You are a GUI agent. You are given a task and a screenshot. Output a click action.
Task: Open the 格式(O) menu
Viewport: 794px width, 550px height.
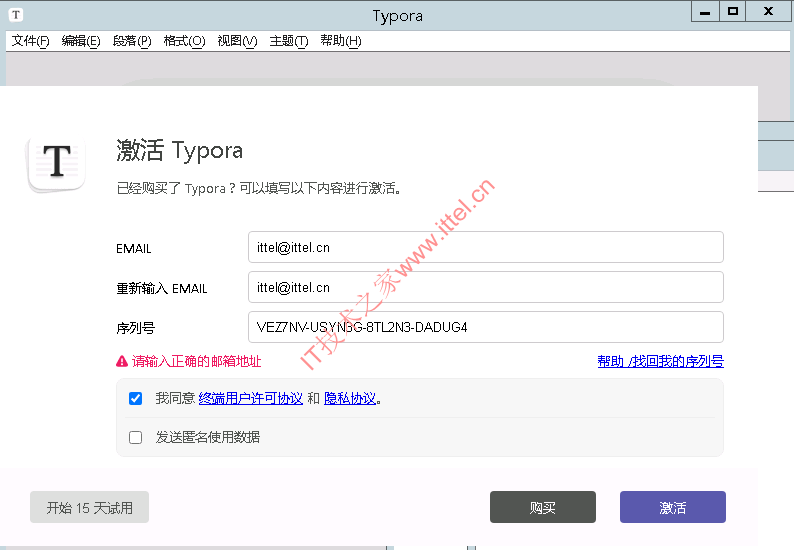coord(184,41)
